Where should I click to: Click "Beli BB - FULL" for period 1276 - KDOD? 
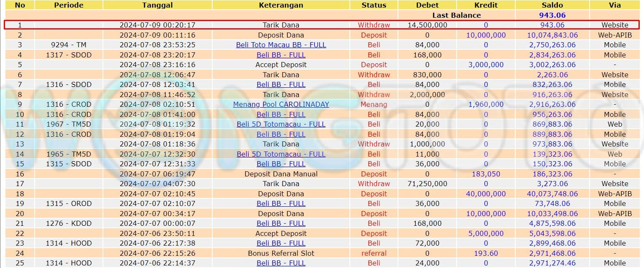point(281,223)
